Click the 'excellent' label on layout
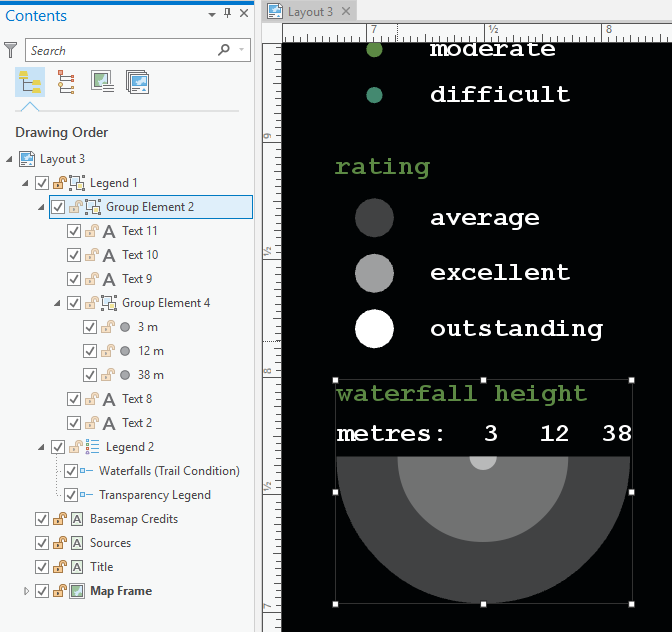This screenshot has width=672, height=632. (x=500, y=273)
